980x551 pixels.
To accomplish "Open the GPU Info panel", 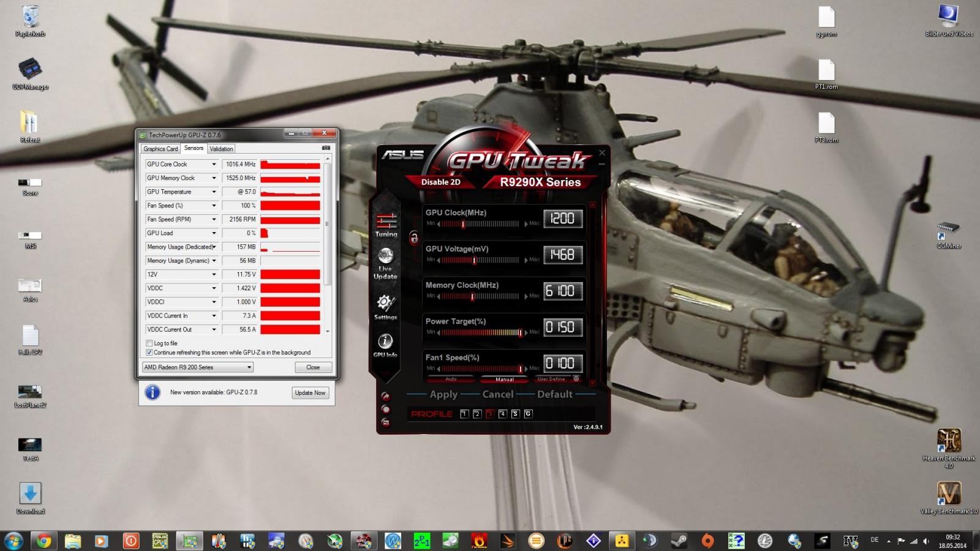I will pos(385,345).
